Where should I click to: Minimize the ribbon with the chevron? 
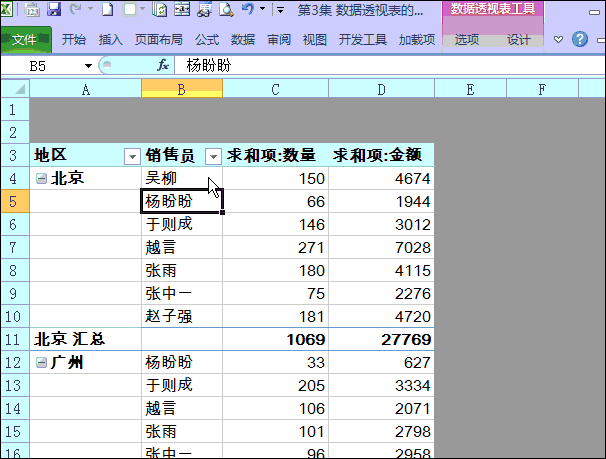558,40
